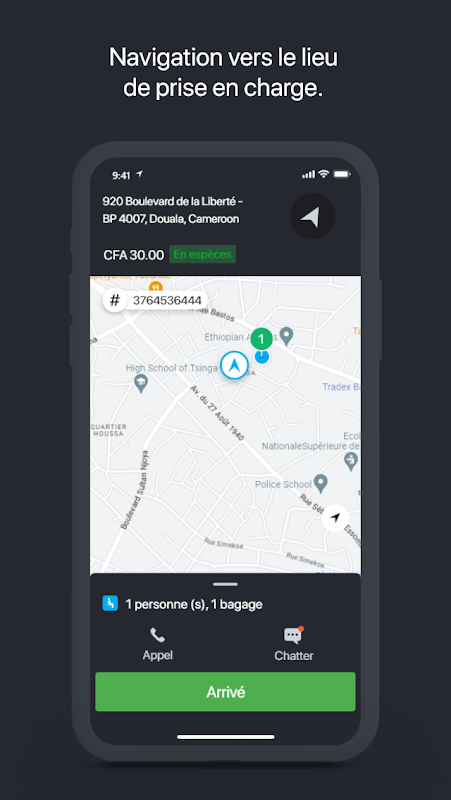Select the Police School map pin
Screen dimensions: 451x800
320,483
